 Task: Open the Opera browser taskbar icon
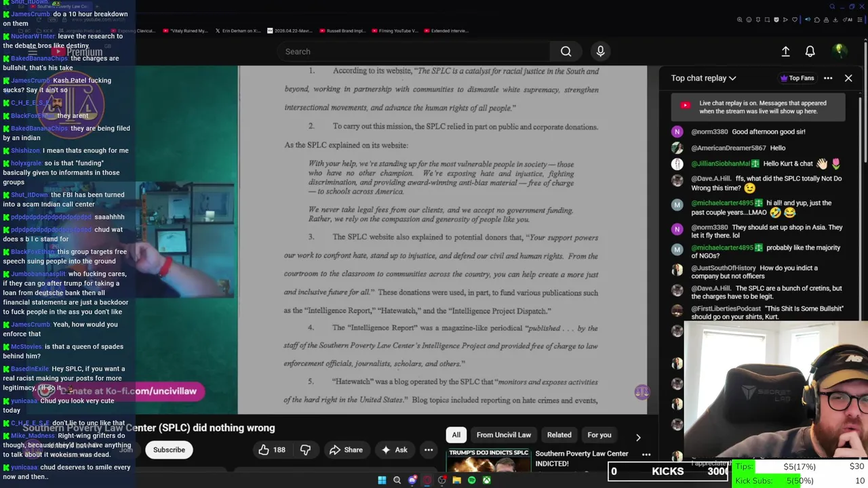[x=427, y=480]
